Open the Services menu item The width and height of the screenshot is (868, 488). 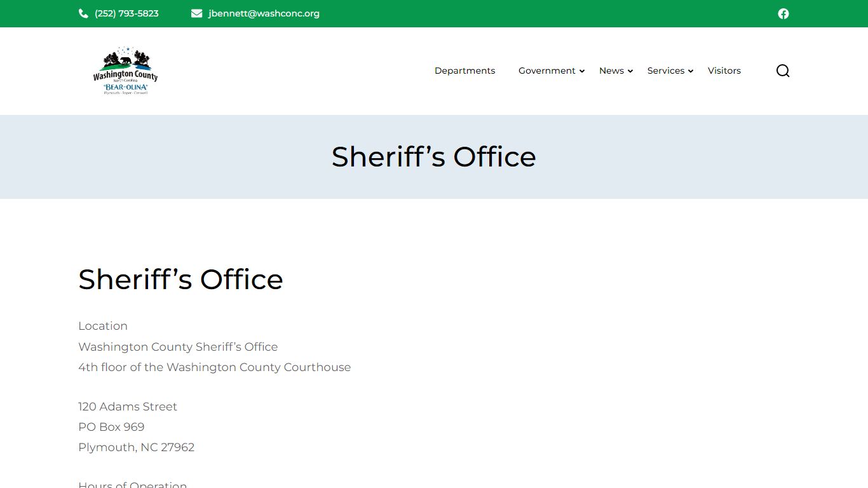666,71
